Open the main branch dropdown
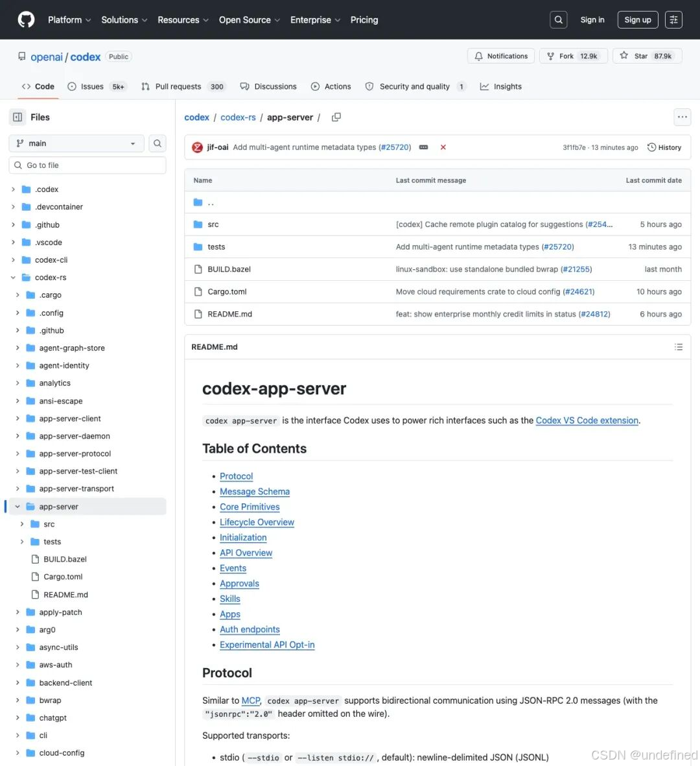Image resolution: width=700 pixels, height=766 pixels. pos(76,143)
